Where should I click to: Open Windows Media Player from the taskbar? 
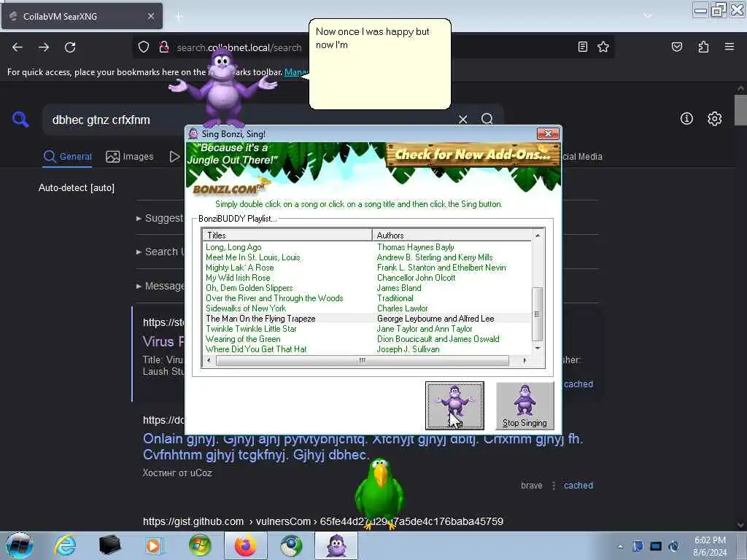pos(155,545)
